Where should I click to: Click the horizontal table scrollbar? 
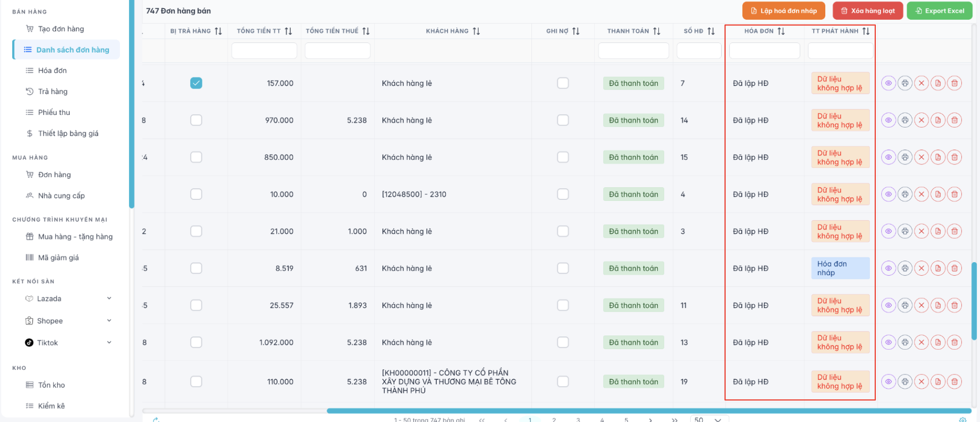(647, 411)
